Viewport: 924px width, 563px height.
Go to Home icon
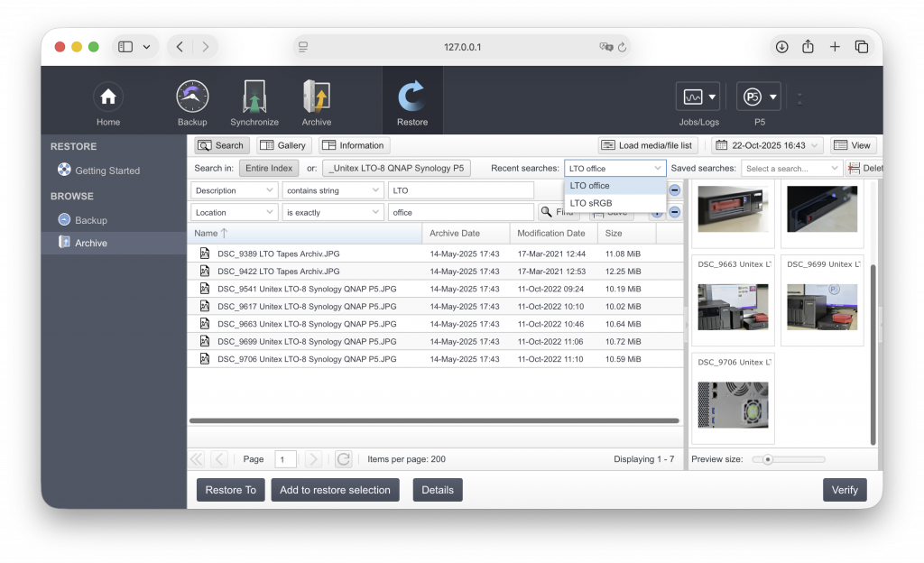(108, 98)
